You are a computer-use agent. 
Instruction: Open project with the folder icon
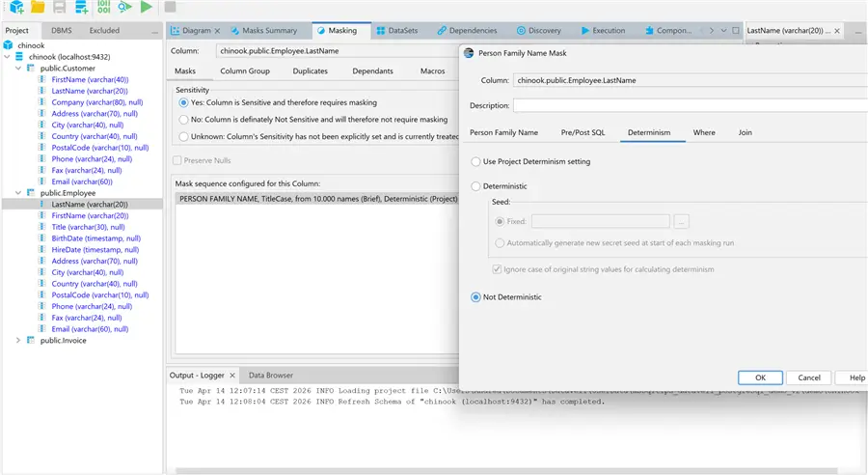[x=38, y=7]
